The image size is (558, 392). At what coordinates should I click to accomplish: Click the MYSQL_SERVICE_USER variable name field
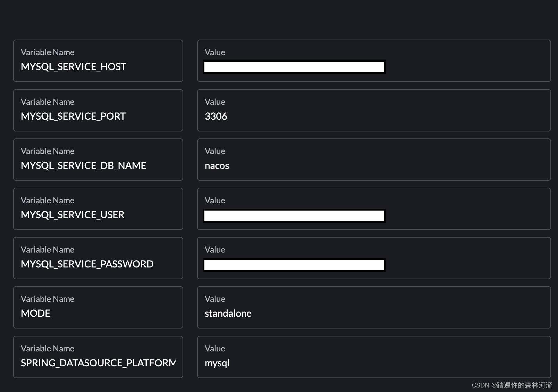(98, 209)
